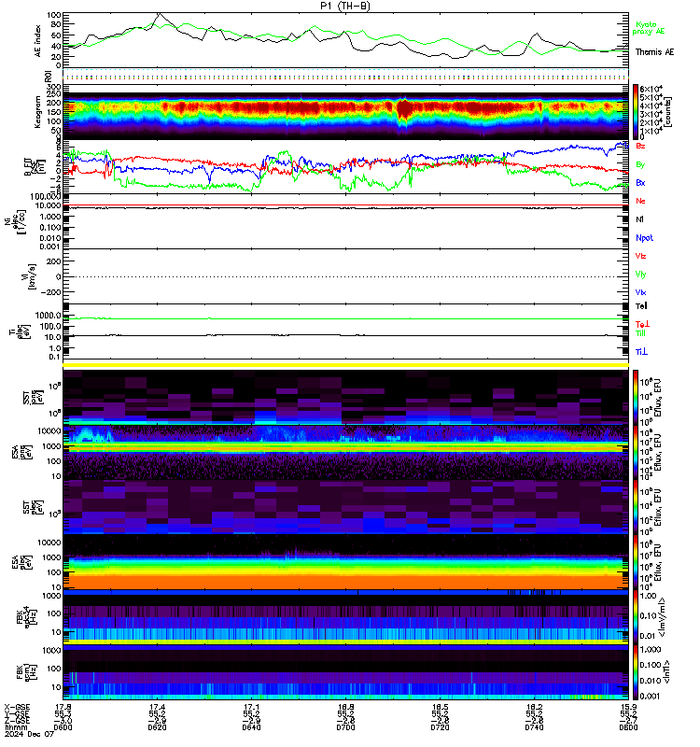Click the "2024 Dec 07" date label
The height and width of the screenshot is (747, 700).
click(29, 734)
